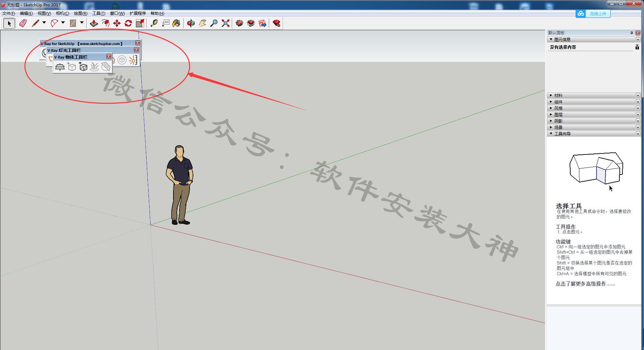The height and width of the screenshot is (350, 644).
Task: Click the V-Ray light intensity sun icon
Action: click(x=133, y=60)
